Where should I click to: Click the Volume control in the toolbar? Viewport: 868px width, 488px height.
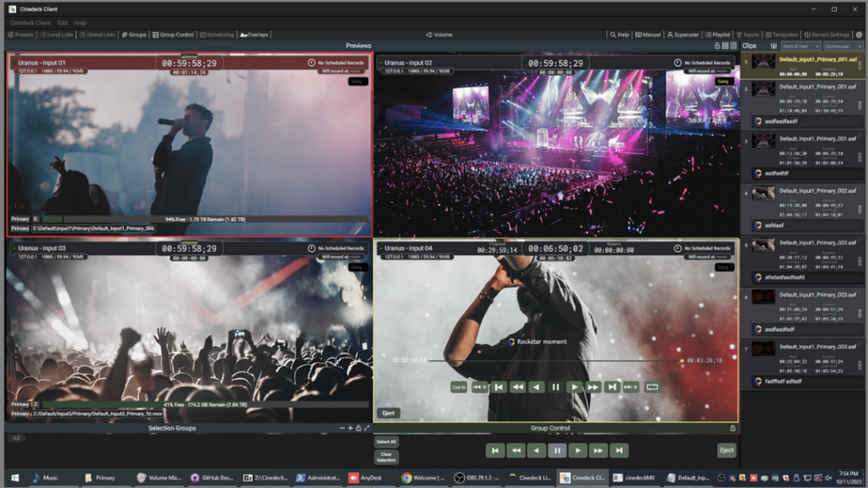pos(439,35)
